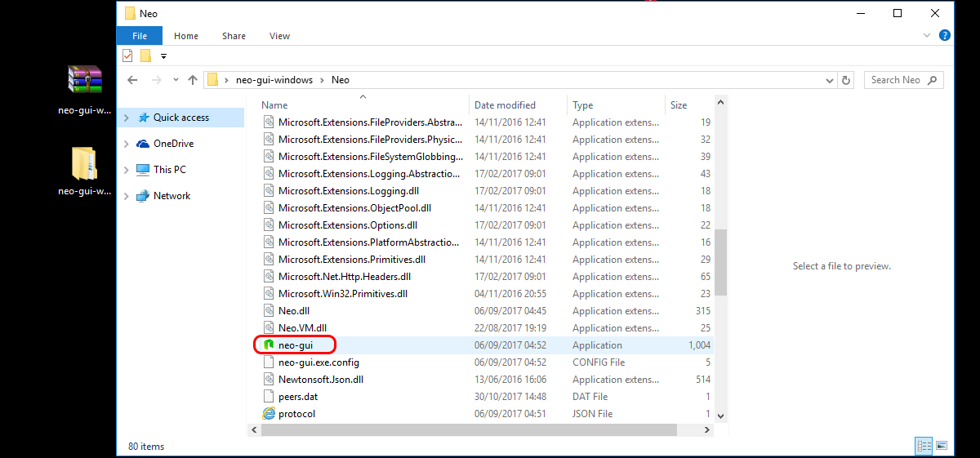Viewport: 980px width, 458px height.
Task: Expand the Quick access tree node
Action: [126, 118]
